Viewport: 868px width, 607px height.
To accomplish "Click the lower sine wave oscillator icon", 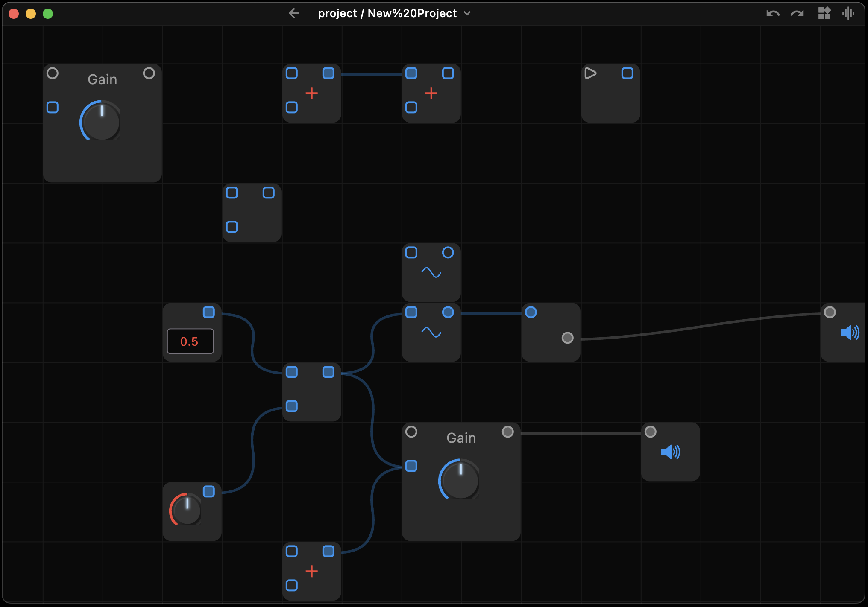I will coord(431,332).
